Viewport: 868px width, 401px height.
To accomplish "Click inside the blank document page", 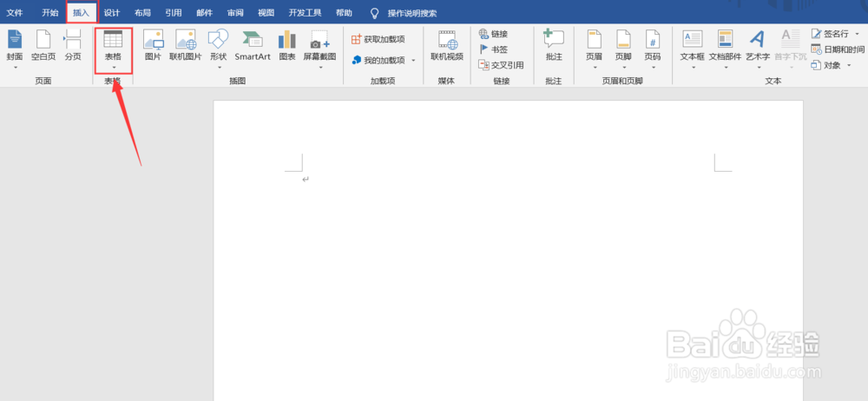I will (508, 250).
